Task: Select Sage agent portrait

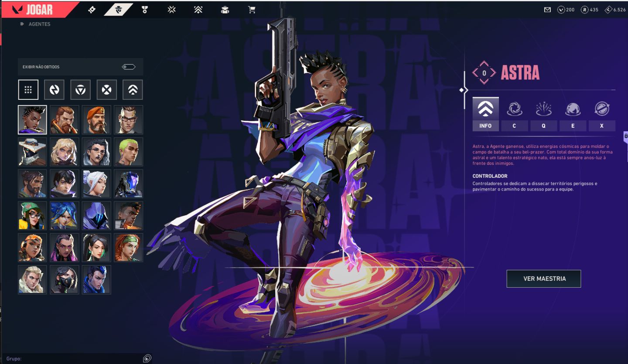Action: pyautogui.click(x=96, y=248)
